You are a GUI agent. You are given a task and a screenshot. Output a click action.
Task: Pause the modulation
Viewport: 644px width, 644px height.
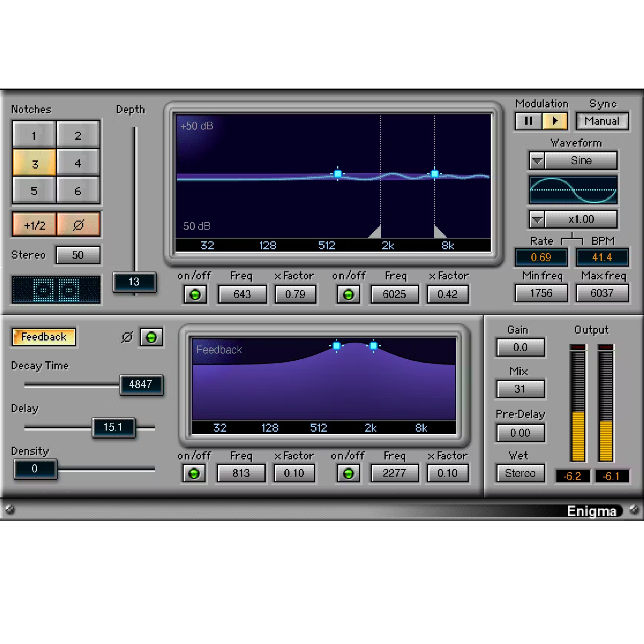click(528, 121)
